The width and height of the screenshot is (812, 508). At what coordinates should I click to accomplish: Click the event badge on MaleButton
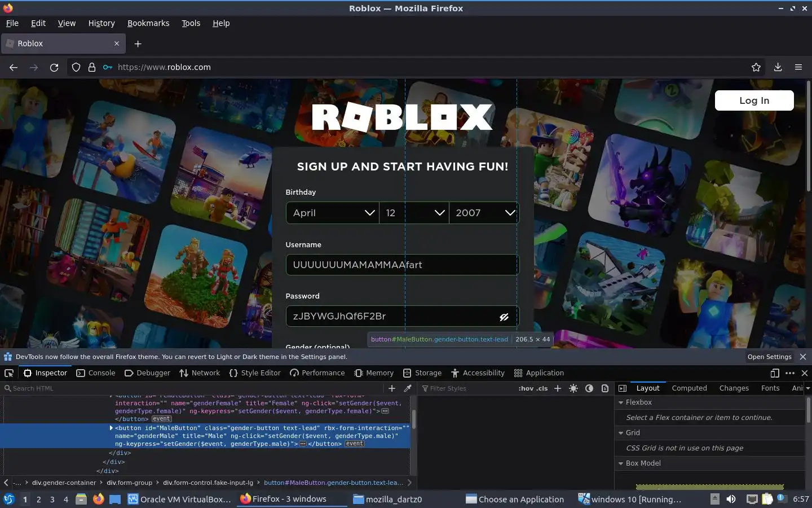pyautogui.click(x=355, y=444)
